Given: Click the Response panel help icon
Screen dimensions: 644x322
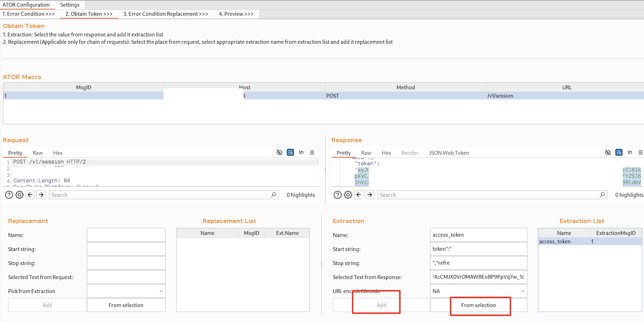Looking at the screenshot, I should pos(337,195).
